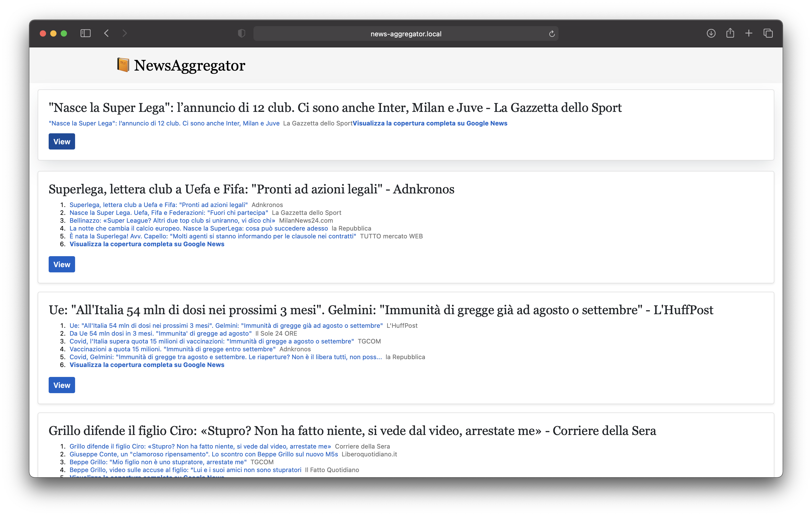Open the privacy report shield icon
This screenshot has width=812, height=516.
[x=241, y=33]
